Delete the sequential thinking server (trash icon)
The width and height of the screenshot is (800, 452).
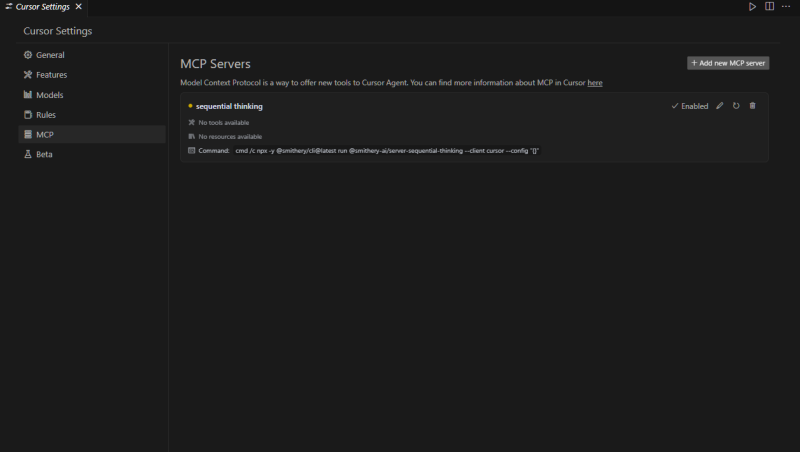[x=752, y=106]
